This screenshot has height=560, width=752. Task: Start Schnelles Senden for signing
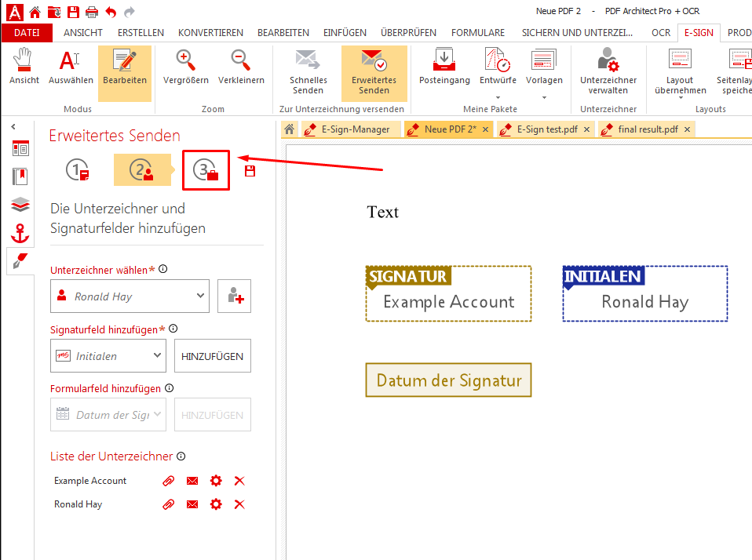(x=308, y=72)
